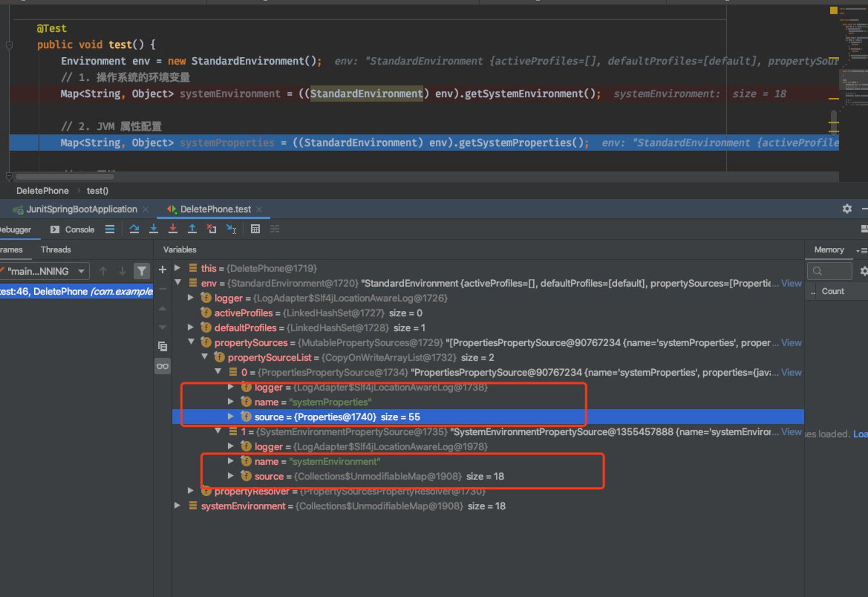
Task: Click the editor vertical scrollbar thumb
Action: pos(834,122)
